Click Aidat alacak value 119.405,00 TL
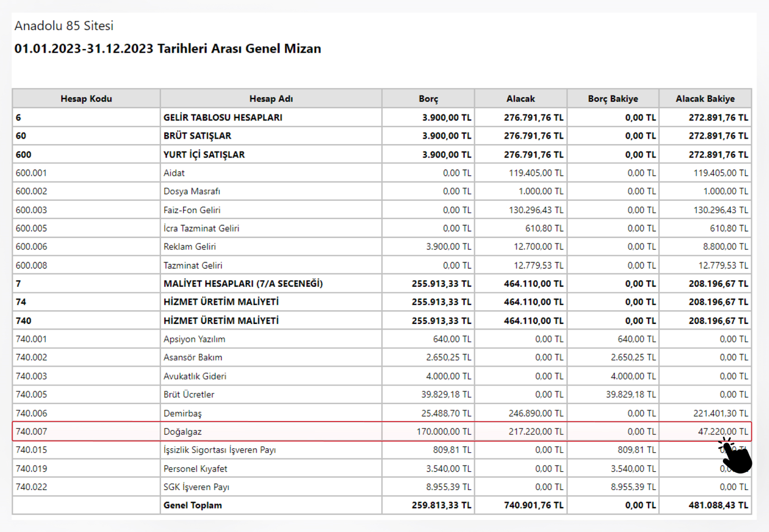 point(536,173)
